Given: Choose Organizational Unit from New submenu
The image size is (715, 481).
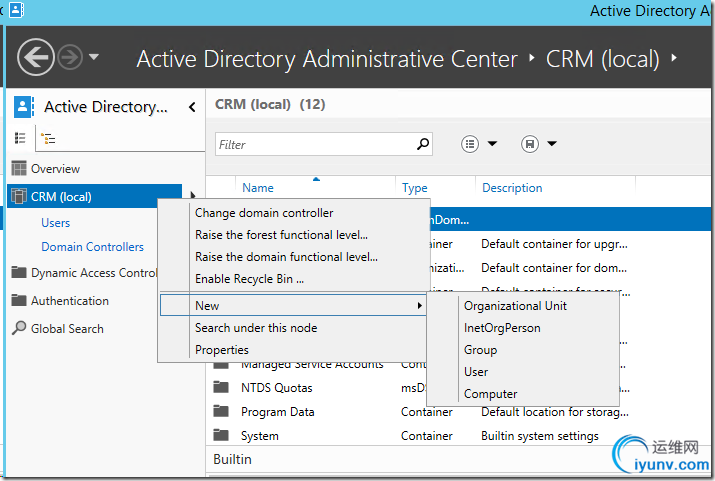Looking at the screenshot, I should (x=515, y=306).
